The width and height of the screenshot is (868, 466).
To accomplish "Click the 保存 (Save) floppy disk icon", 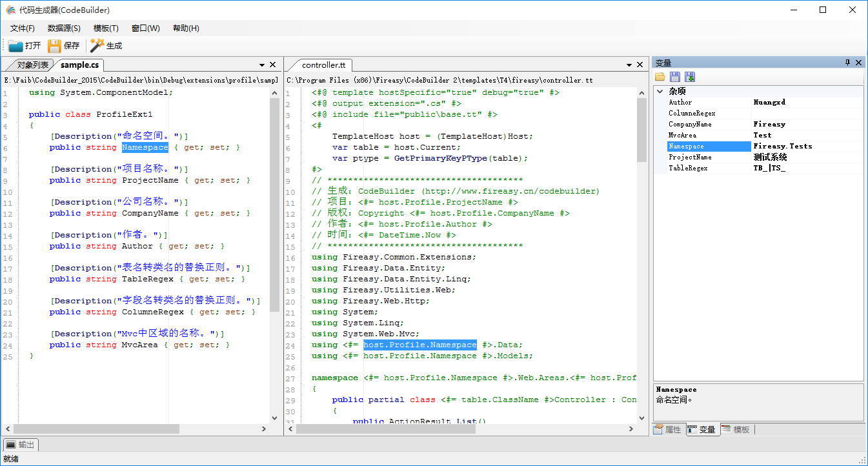I will (x=54, y=46).
